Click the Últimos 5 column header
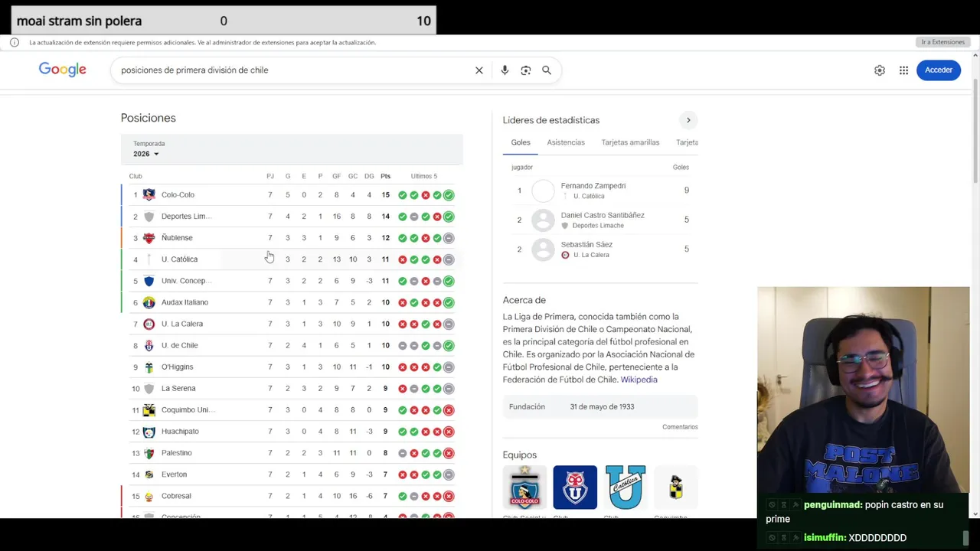Image resolution: width=980 pixels, height=551 pixels. point(424,176)
